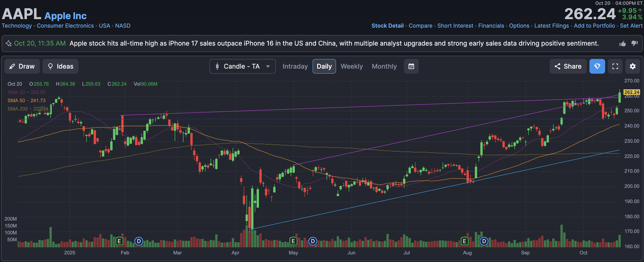This screenshot has width=644, height=262.
Task: Click the thumbs down icon on news
Action: tap(634, 44)
